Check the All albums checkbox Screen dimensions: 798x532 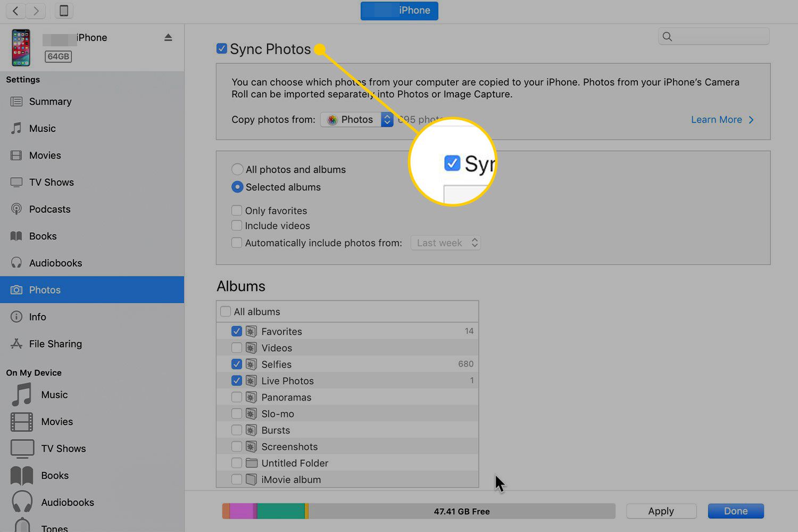(x=226, y=312)
